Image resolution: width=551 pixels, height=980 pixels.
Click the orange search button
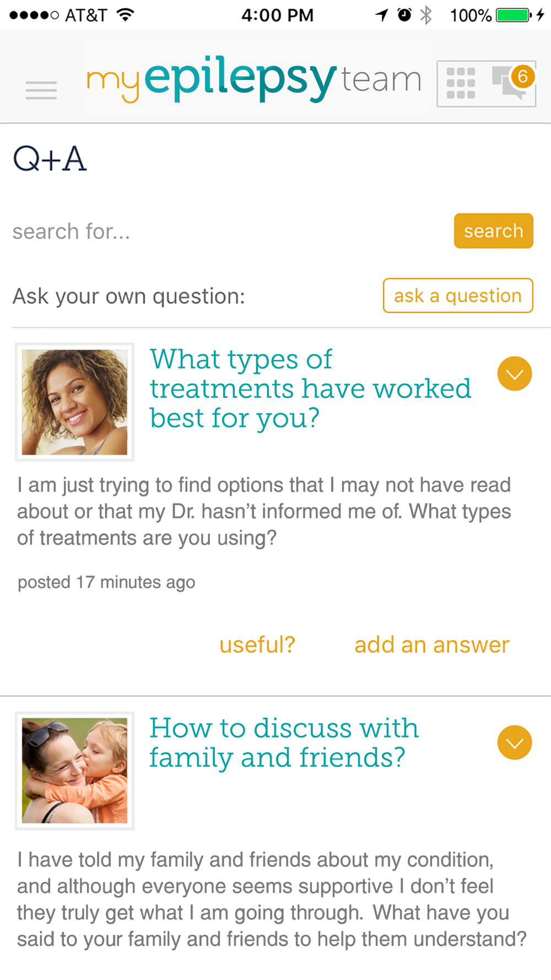[x=493, y=231]
